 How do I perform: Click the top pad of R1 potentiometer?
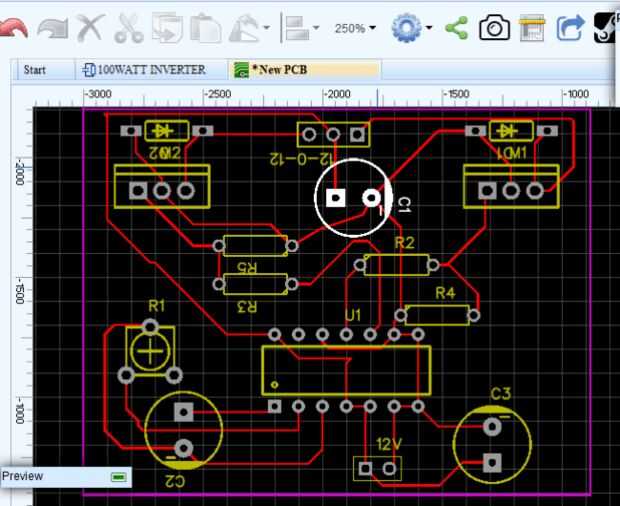(x=150, y=327)
